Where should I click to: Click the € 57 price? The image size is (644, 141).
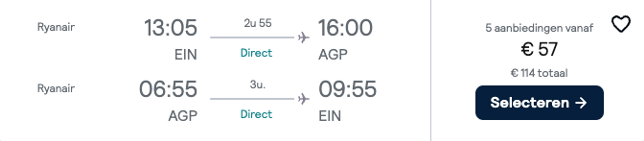(539, 49)
